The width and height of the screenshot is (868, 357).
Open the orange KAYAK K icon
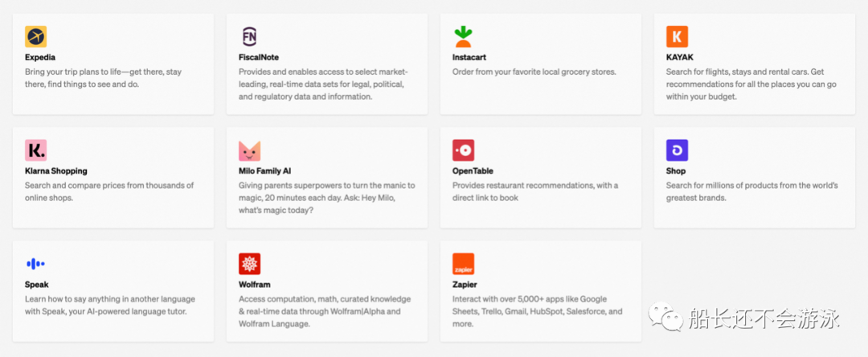pyautogui.click(x=677, y=36)
